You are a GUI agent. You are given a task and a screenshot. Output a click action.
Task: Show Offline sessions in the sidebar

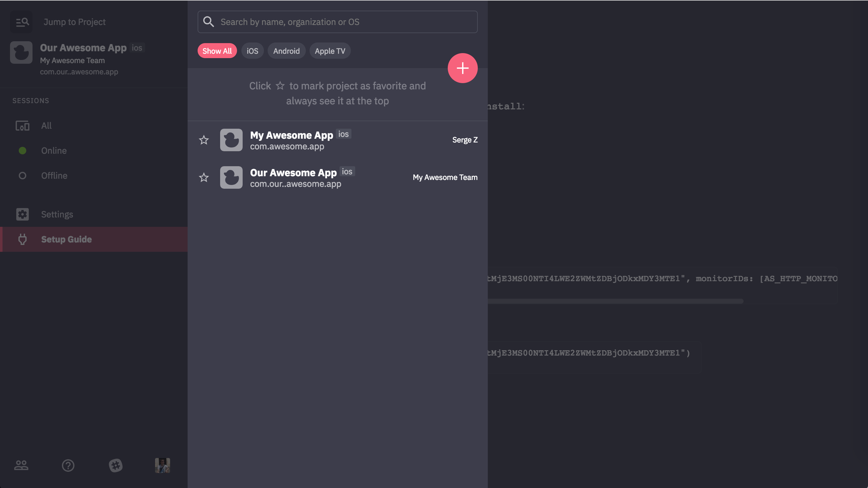point(54,176)
